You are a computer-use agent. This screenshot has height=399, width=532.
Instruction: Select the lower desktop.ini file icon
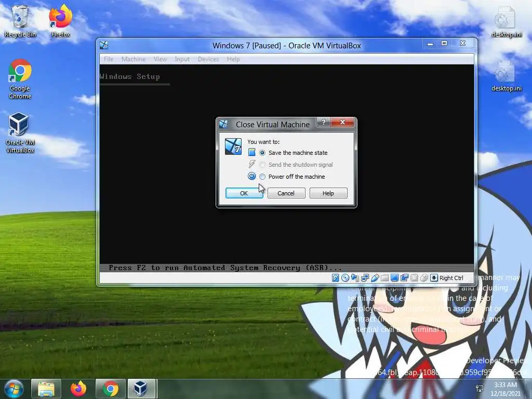(506, 76)
